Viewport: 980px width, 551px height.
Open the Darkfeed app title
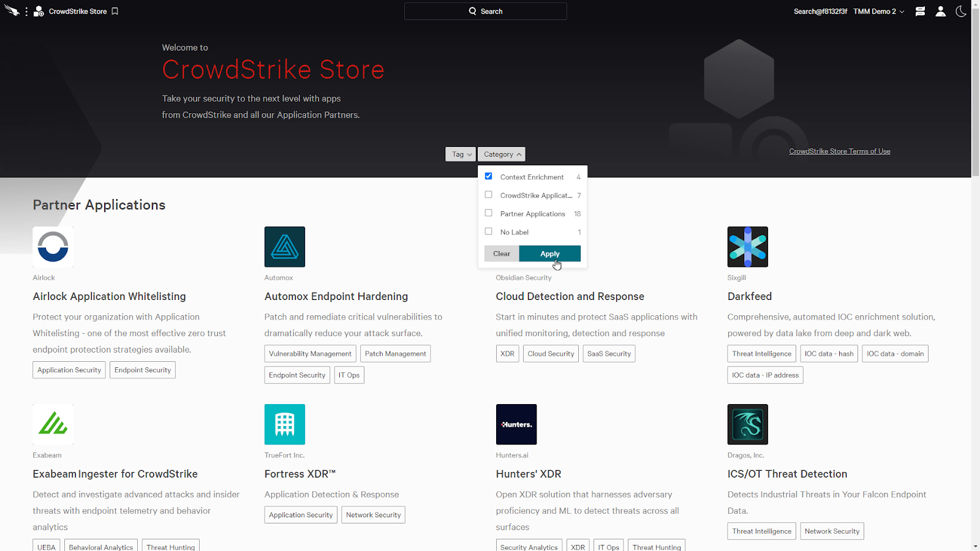[750, 296]
